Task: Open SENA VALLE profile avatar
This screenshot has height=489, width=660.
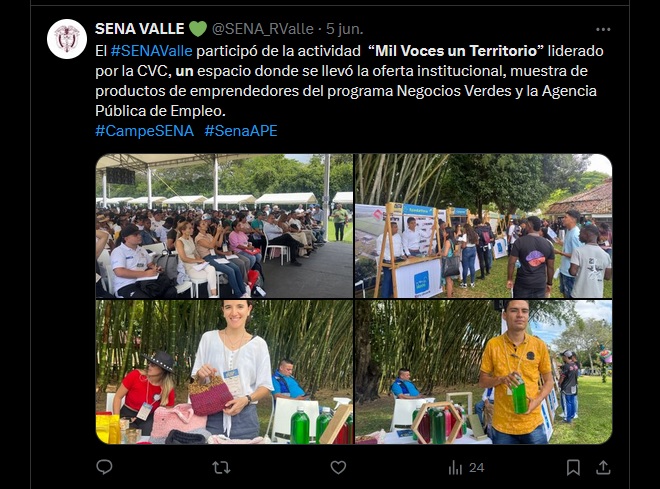Action: point(67,39)
